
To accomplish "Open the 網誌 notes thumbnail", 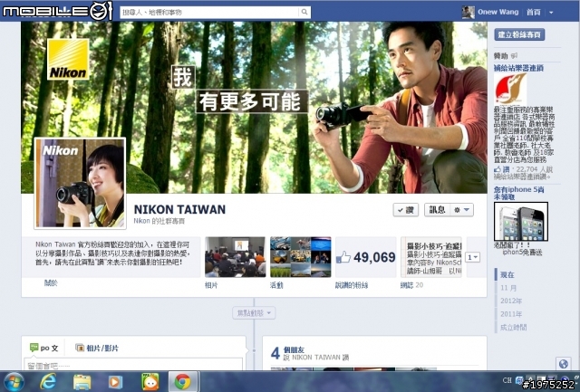I will pos(431,257).
